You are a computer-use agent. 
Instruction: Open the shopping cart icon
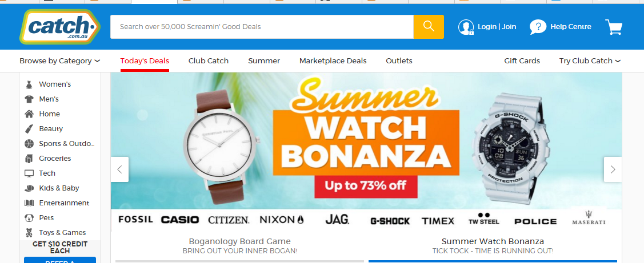pyautogui.click(x=614, y=27)
